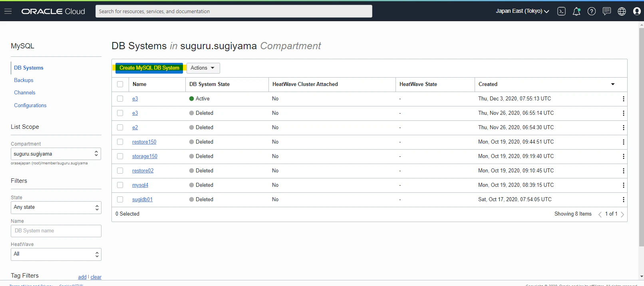The width and height of the screenshot is (644, 286).
Task: Open the restore02 DB system link
Action: click(x=143, y=171)
